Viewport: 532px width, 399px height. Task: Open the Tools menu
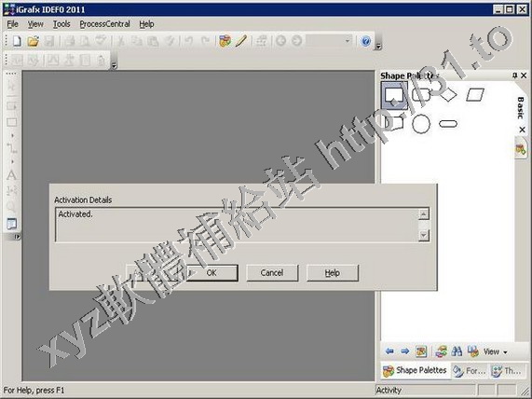61,24
